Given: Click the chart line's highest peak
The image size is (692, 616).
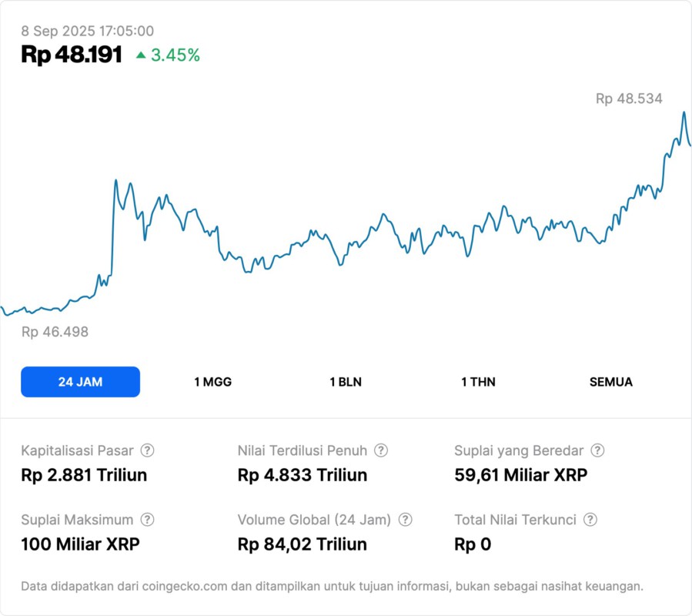Looking at the screenshot, I should (x=684, y=112).
